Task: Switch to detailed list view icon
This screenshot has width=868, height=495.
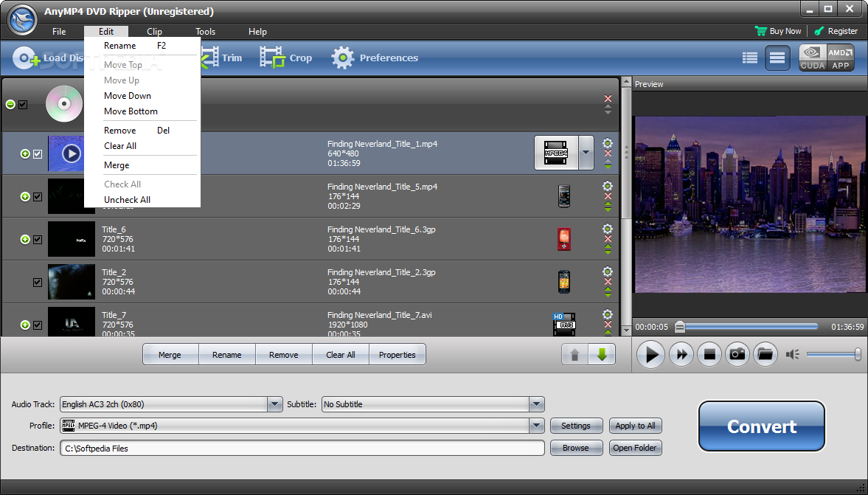Action: (749, 58)
